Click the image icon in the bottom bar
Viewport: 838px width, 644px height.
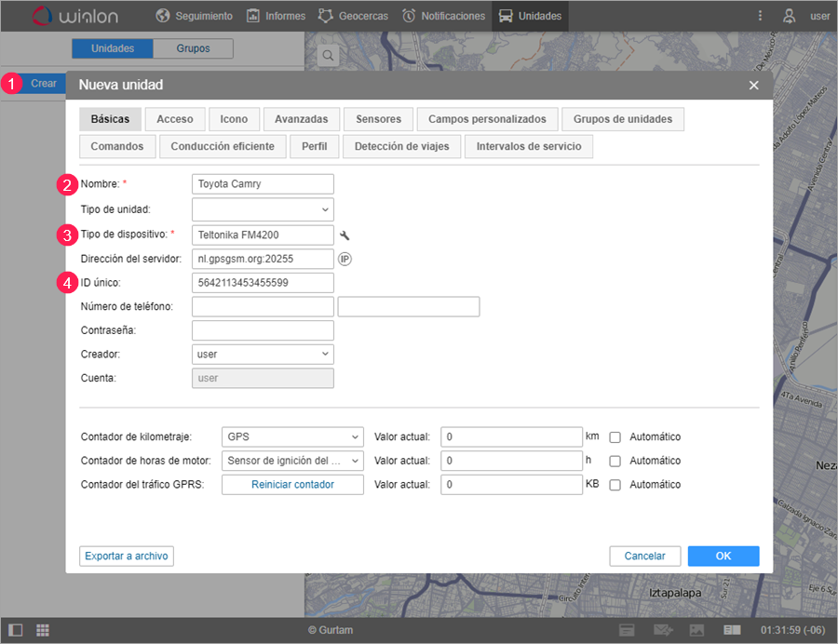pyautogui.click(x=696, y=630)
